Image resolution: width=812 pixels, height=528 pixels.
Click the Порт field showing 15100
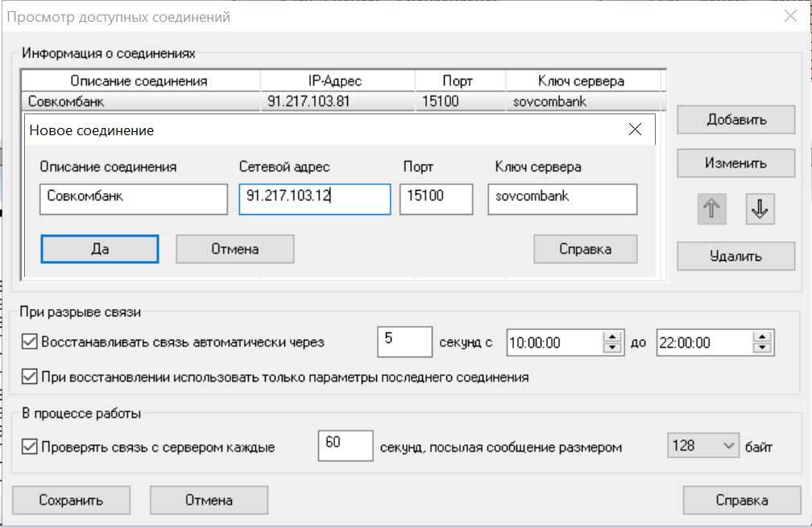pos(435,199)
